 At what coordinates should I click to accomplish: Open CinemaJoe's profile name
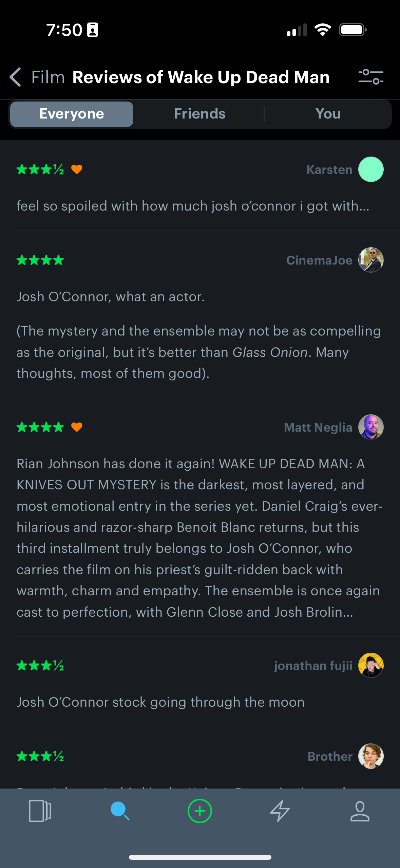tap(319, 260)
